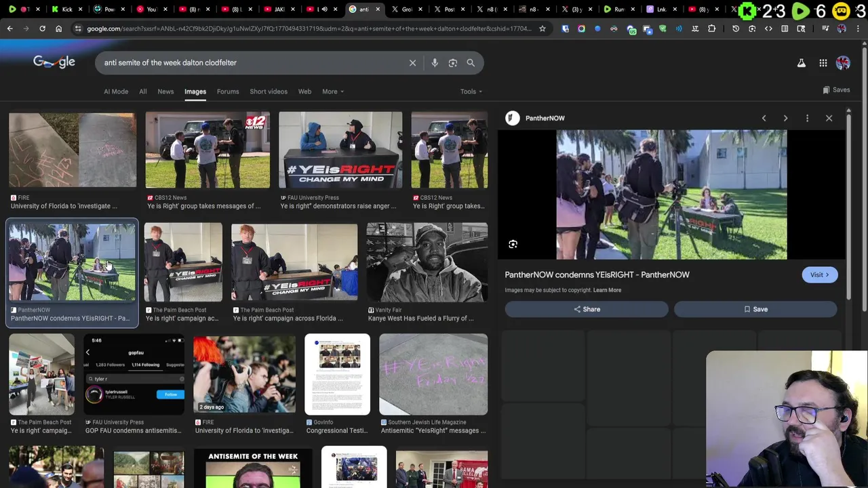Open Vanity Fair Kanye West thumbnail
The height and width of the screenshot is (488, 868).
427,262
